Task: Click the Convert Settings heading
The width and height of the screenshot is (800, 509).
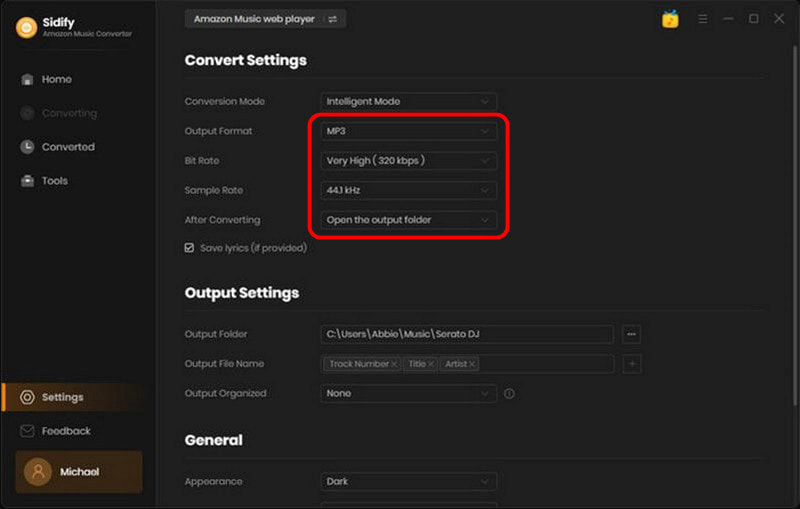Action: pos(246,60)
